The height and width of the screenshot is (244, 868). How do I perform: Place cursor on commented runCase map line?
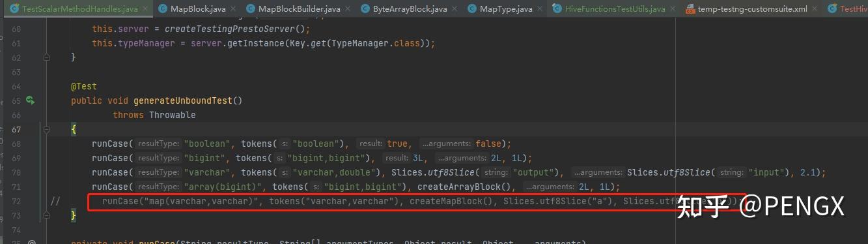417,201
